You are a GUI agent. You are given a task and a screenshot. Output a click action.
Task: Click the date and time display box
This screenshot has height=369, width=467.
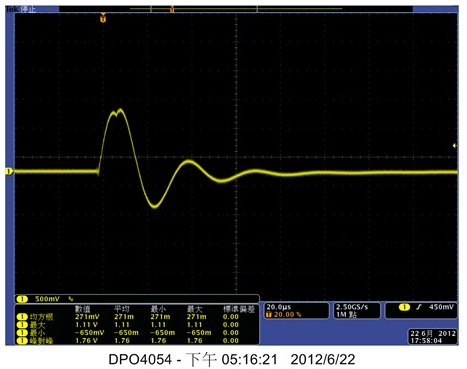pyautogui.click(x=433, y=337)
